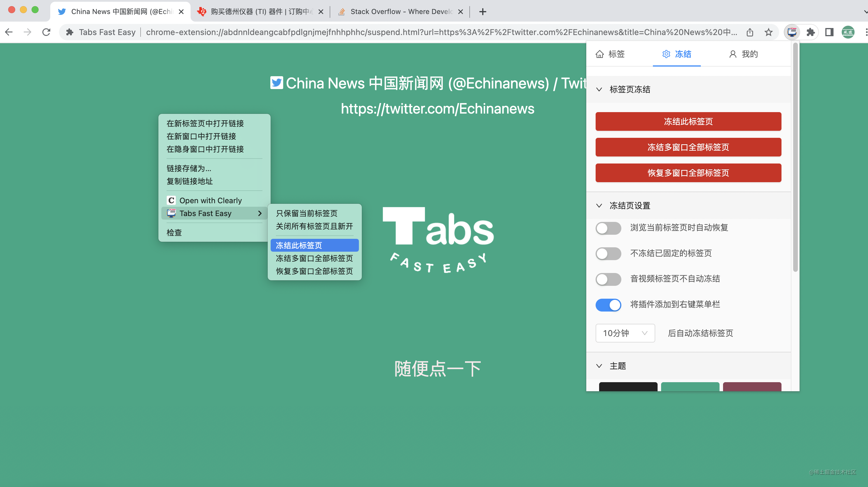Select 在新标签页中打开链接 menu item
868x487 pixels.
pyautogui.click(x=214, y=123)
